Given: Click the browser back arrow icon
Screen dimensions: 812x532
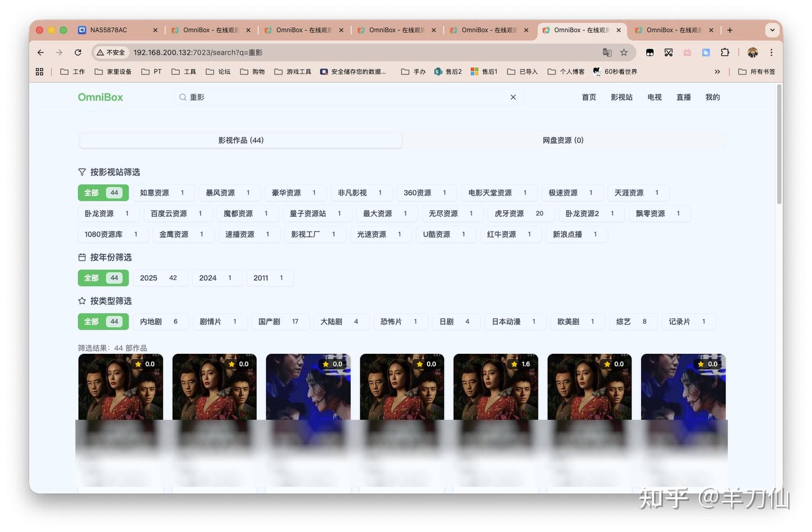Looking at the screenshot, I should 41,52.
